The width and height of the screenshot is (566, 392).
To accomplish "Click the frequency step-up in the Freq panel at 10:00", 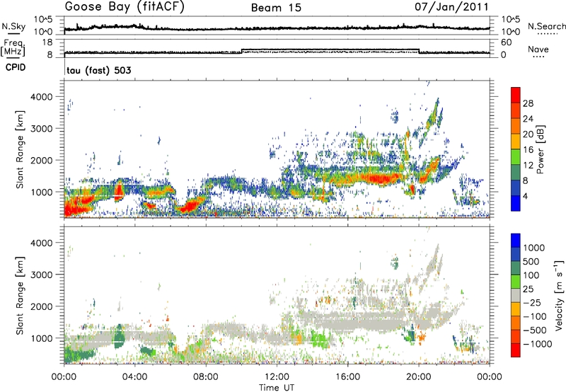I will [x=241, y=51].
